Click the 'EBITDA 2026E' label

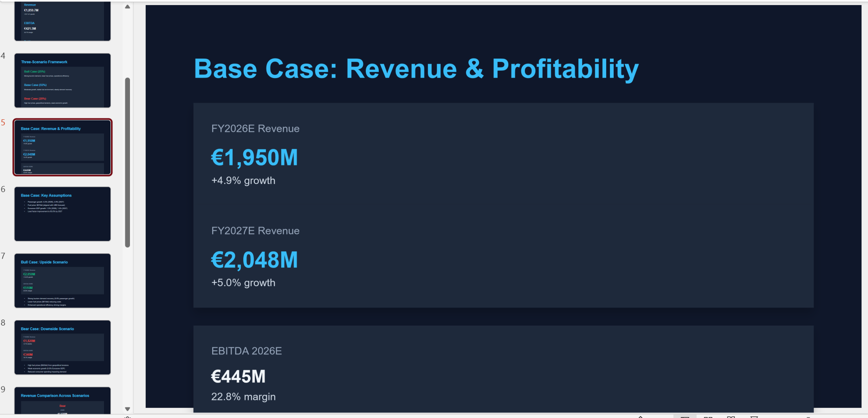[246, 351]
